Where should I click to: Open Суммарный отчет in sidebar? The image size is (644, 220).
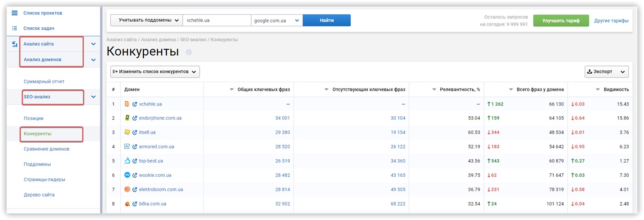click(44, 81)
